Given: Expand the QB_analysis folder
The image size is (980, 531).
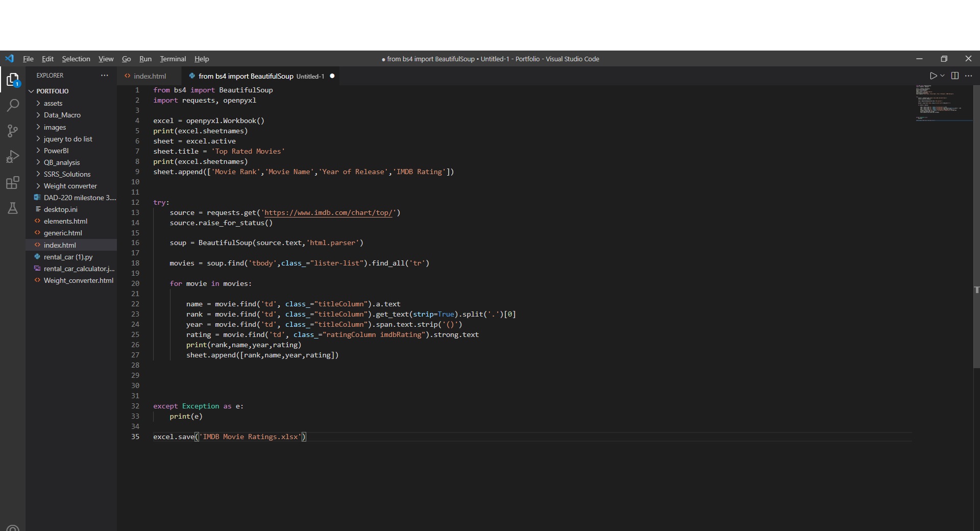Looking at the screenshot, I should (x=71, y=162).
